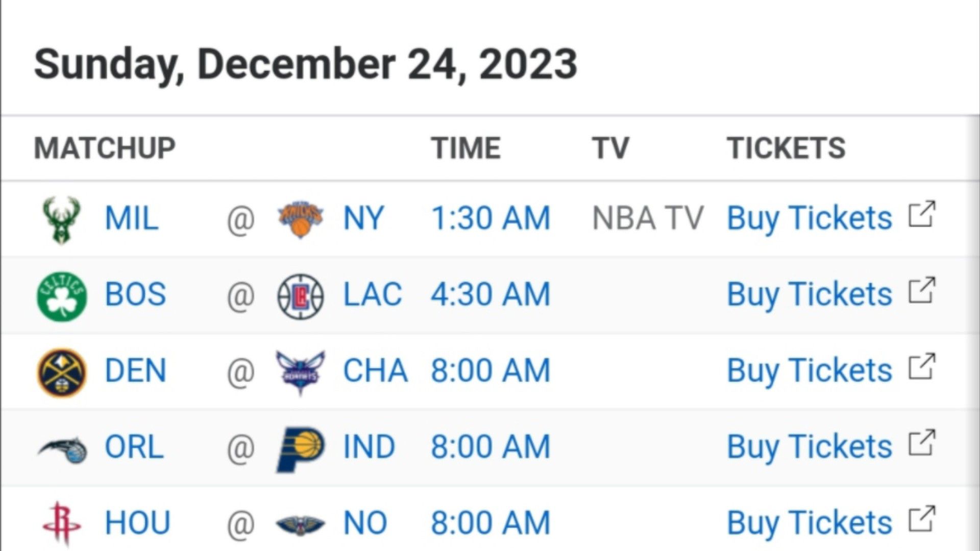This screenshot has height=551, width=980.
Task: Select the Boston Celtics logo
Action: tap(62, 296)
